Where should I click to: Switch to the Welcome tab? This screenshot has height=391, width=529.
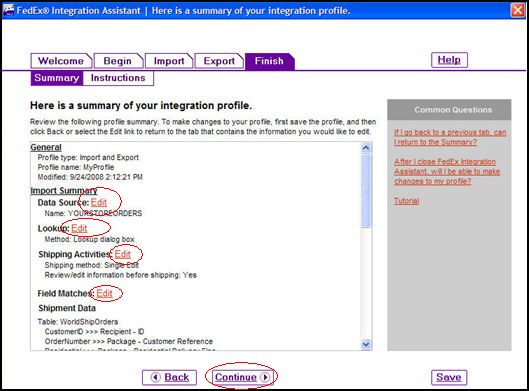[x=61, y=61]
